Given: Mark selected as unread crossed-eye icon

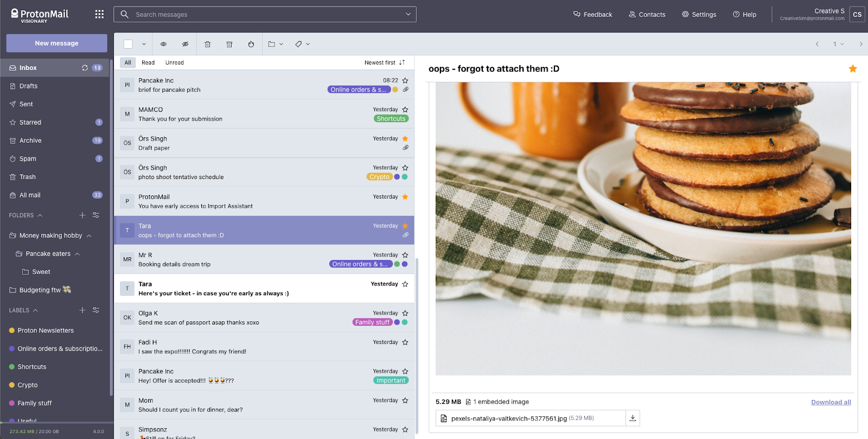Looking at the screenshot, I should (x=186, y=44).
